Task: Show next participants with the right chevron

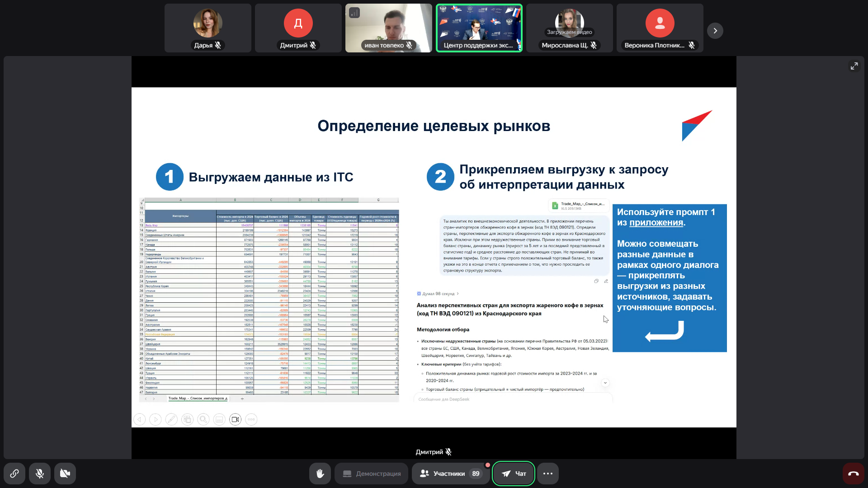Action: tap(715, 31)
